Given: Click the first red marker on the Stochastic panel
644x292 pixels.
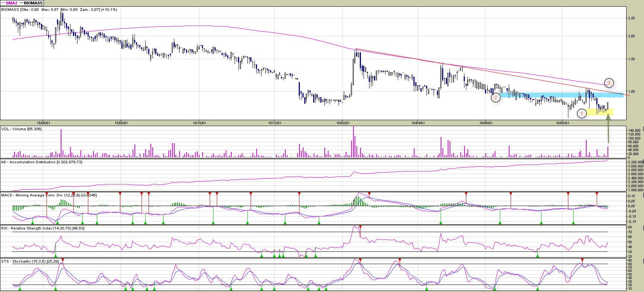Looking at the screenshot, I should click(63, 260).
